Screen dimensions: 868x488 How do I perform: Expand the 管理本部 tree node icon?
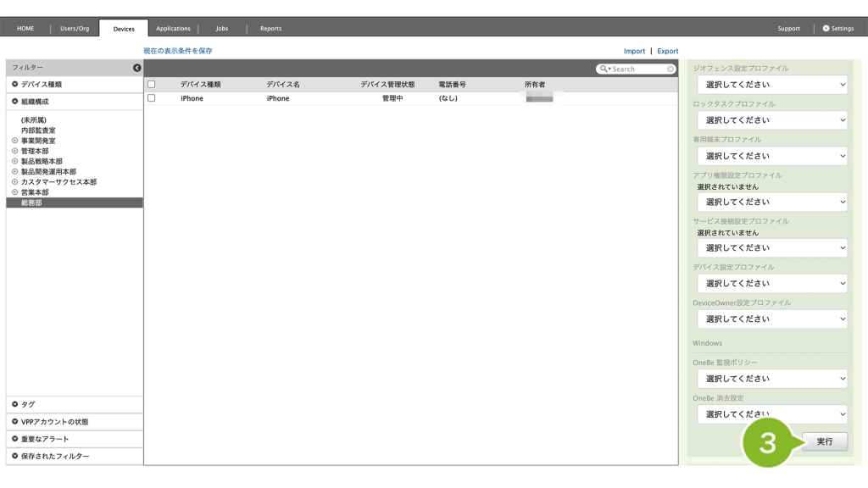(x=14, y=151)
